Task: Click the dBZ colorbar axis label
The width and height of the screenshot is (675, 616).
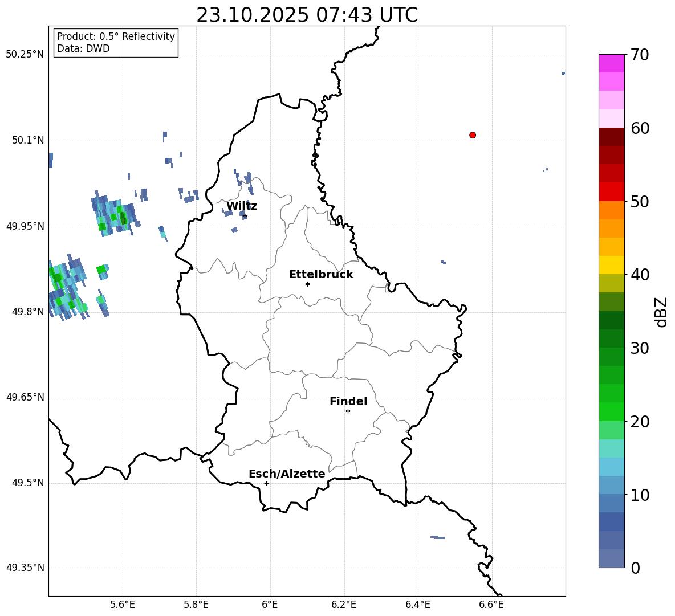Action: pos(662,312)
